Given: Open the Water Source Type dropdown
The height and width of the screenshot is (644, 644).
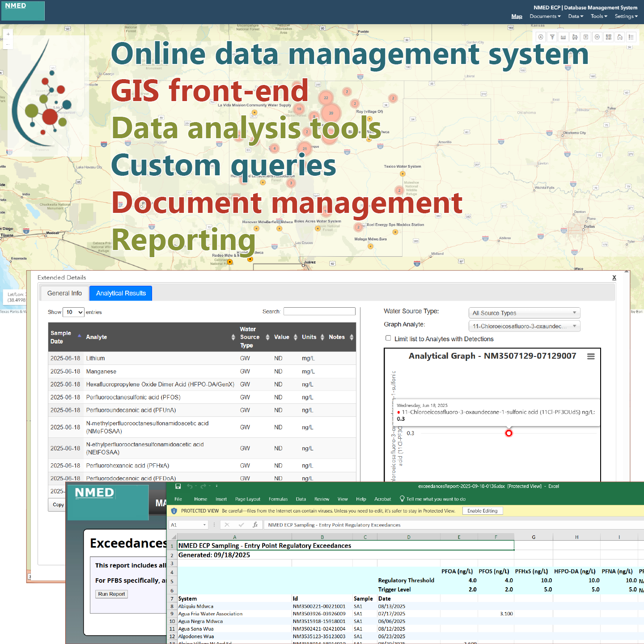Looking at the screenshot, I should pyautogui.click(x=524, y=313).
